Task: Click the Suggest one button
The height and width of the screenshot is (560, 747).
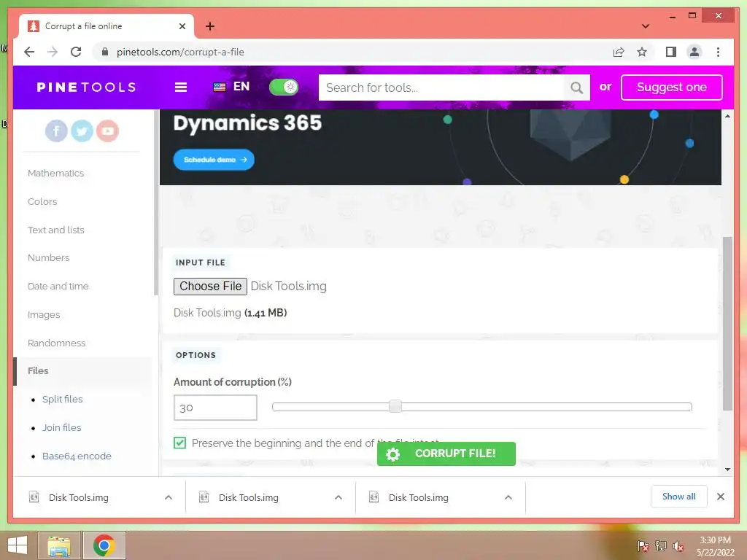Action: pyautogui.click(x=671, y=87)
